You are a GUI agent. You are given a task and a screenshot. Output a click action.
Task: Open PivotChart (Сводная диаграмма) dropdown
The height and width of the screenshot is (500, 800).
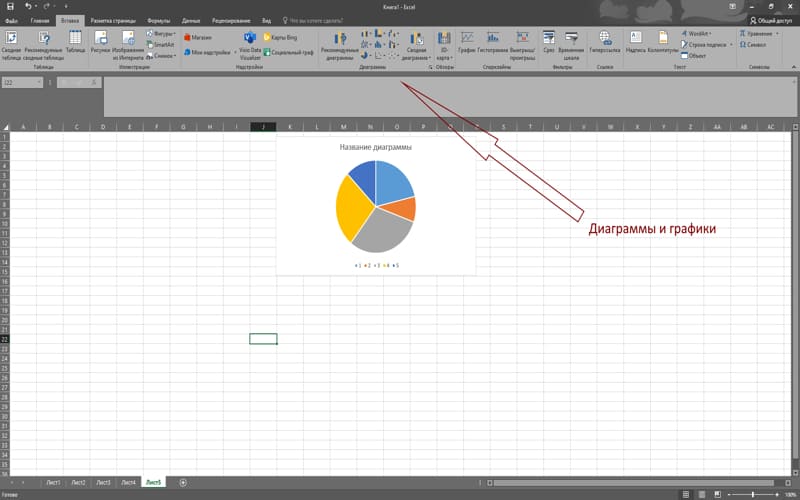coord(416,45)
